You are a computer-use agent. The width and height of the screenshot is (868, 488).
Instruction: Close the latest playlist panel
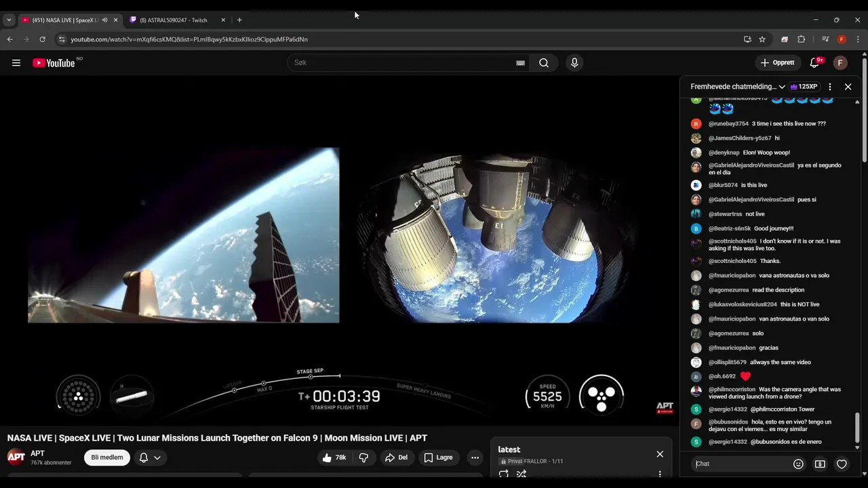tap(660, 454)
